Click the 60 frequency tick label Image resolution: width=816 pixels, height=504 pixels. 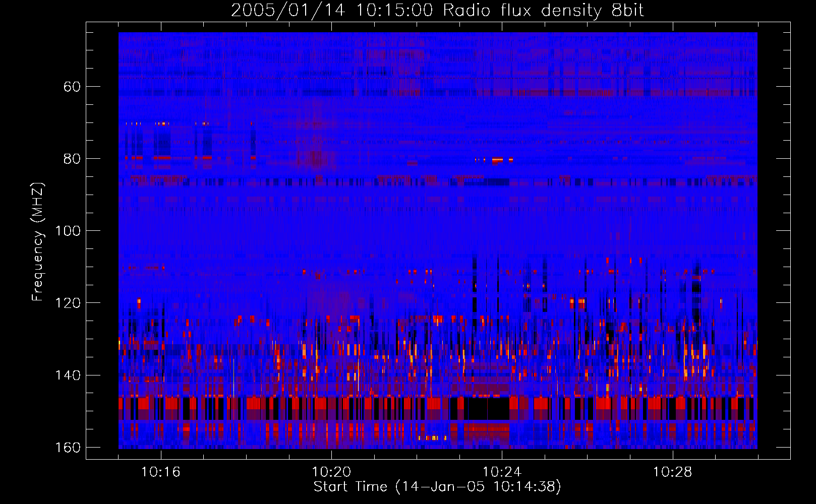[72, 87]
